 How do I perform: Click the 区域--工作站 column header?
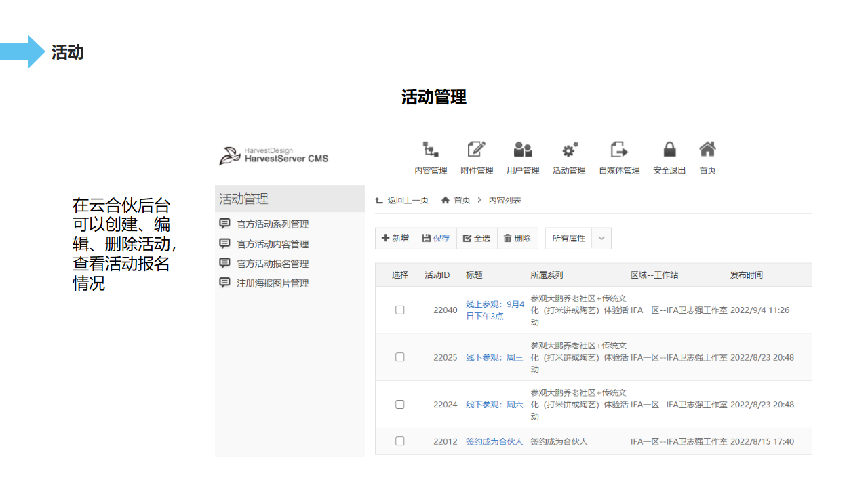click(654, 275)
